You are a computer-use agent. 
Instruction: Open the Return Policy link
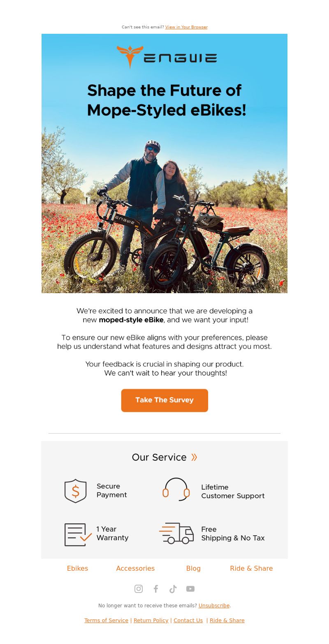pyautogui.click(x=151, y=621)
